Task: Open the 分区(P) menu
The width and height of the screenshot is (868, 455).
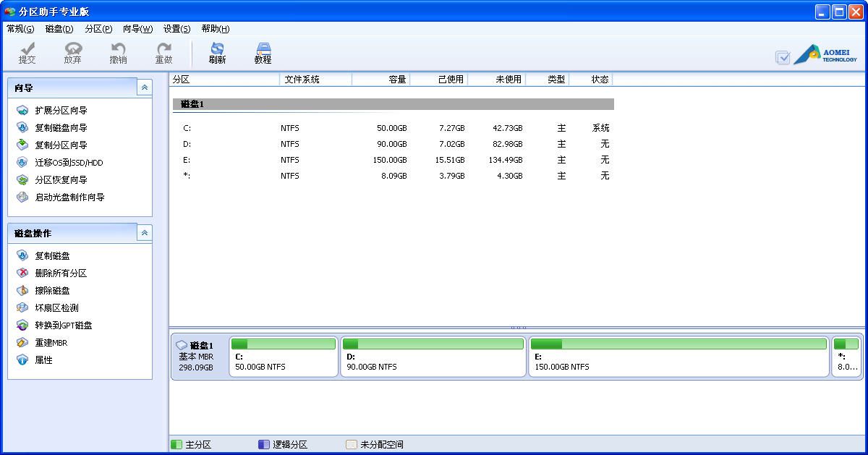Action: pyautogui.click(x=98, y=29)
